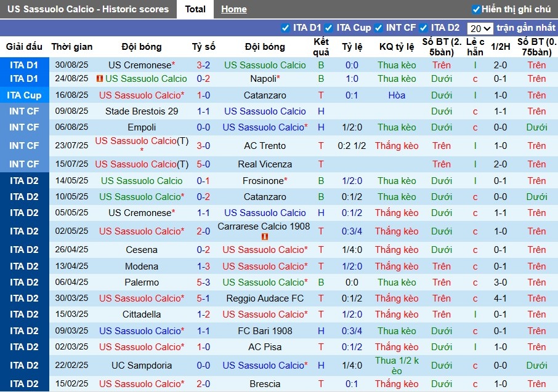Image resolution: width=558 pixels, height=392 pixels.
Task: Select the Total tab
Action: pyautogui.click(x=195, y=9)
